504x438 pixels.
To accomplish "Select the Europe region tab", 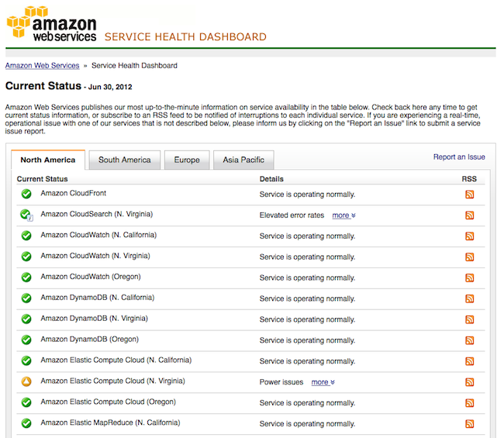I will (x=187, y=160).
